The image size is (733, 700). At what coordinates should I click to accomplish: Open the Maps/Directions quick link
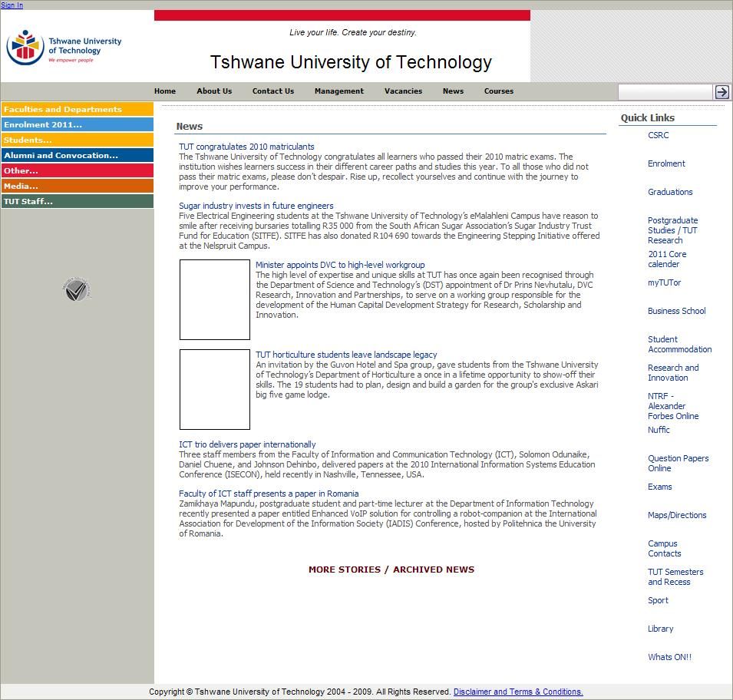(x=677, y=515)
